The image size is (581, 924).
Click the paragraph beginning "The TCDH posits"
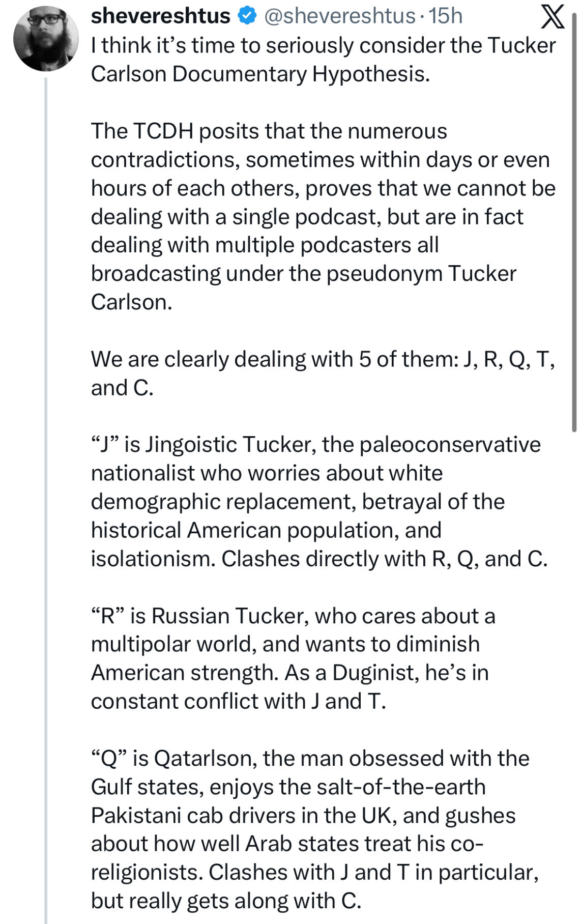point(323,216)
